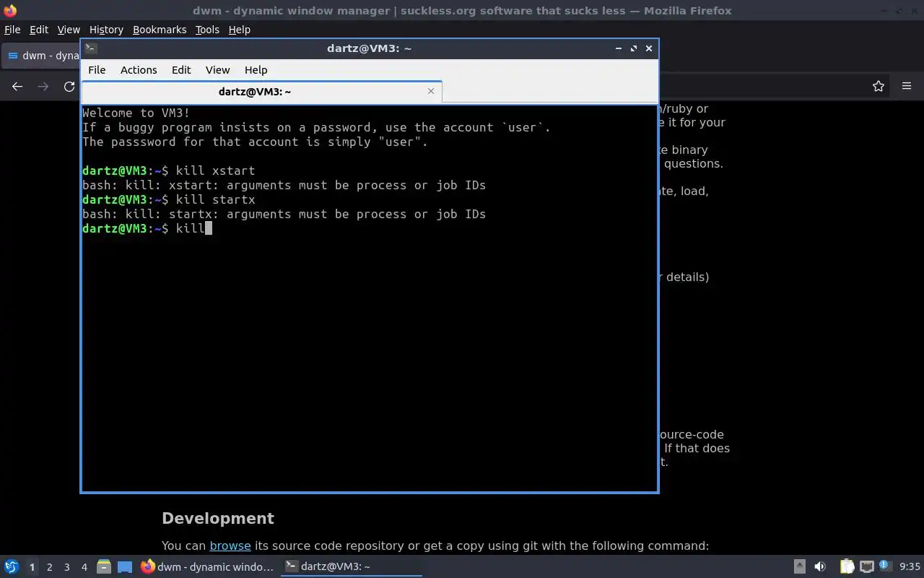Viewport: 924px width, 578px height.
Task: Open Firefox's Help menu
Action: [239, 30]
